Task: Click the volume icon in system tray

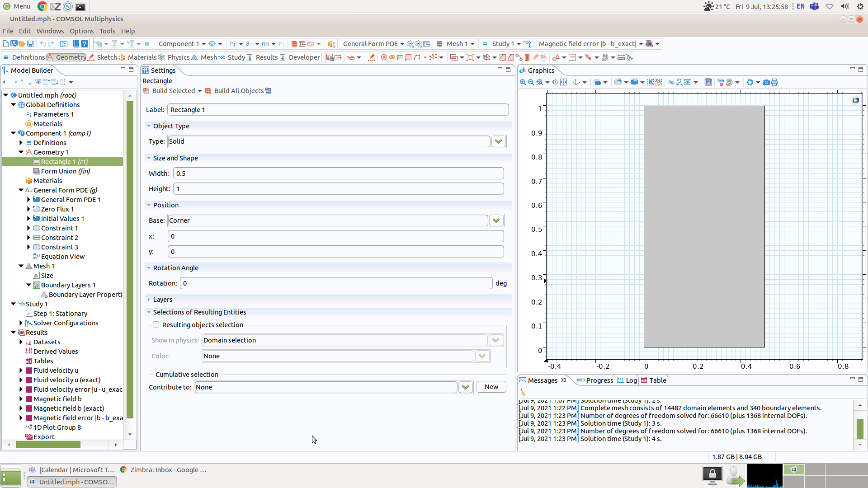Action: (x=844, y=6)
